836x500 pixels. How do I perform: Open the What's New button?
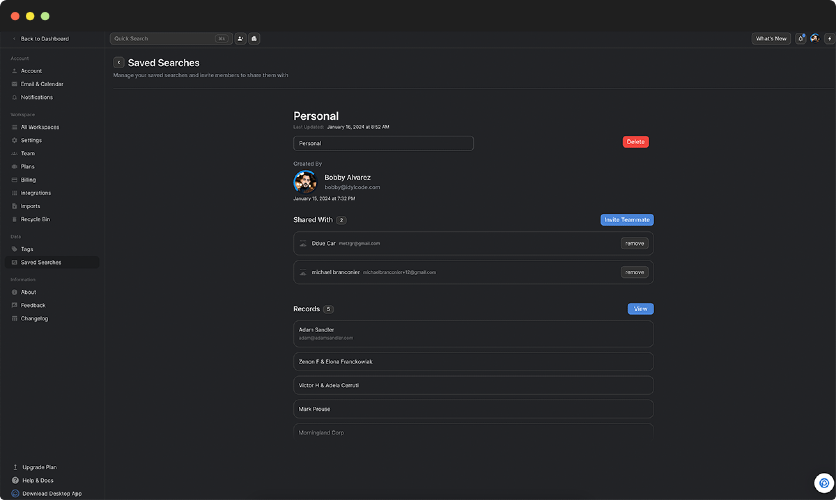tap(771, 39)
